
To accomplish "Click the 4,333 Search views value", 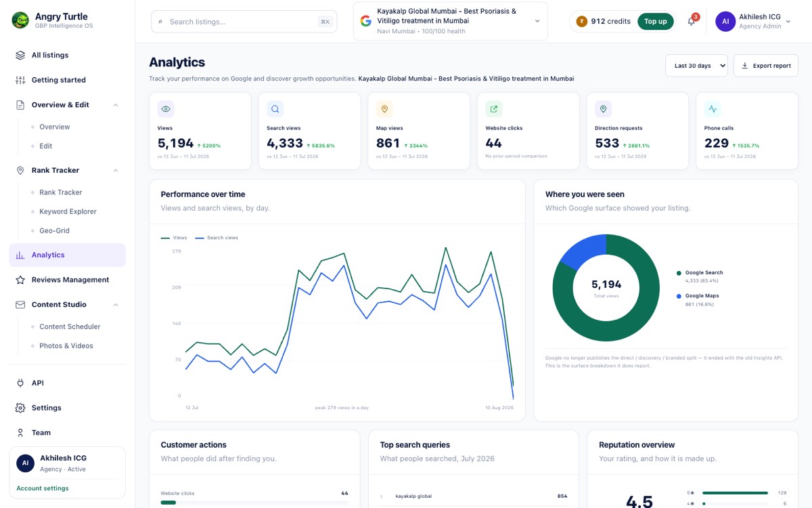I will 285,143.
